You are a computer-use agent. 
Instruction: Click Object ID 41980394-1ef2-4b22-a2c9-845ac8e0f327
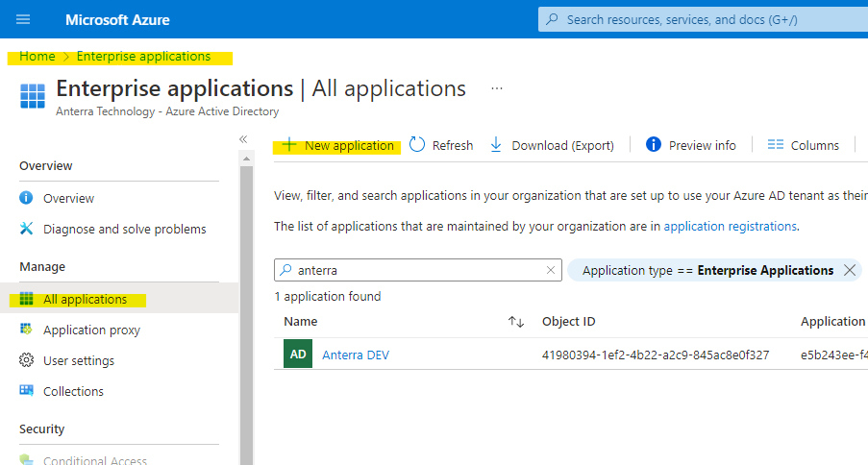coord(656,355)
